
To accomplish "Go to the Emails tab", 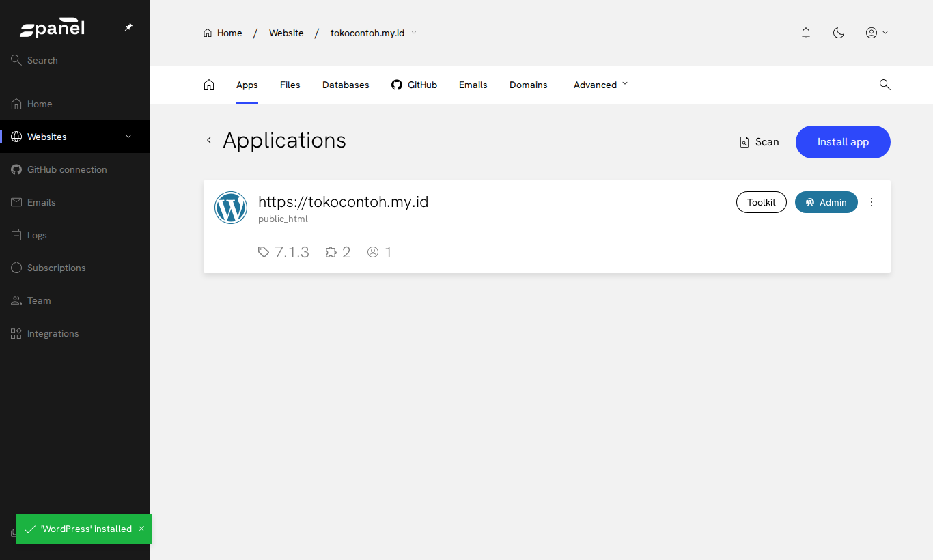I will click(x=473, y=85).
